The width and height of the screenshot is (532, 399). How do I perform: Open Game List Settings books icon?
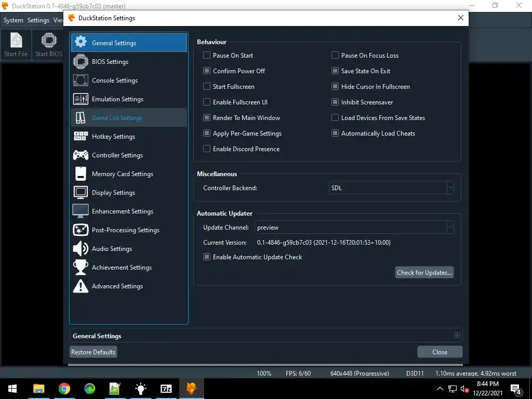(81, 118)
